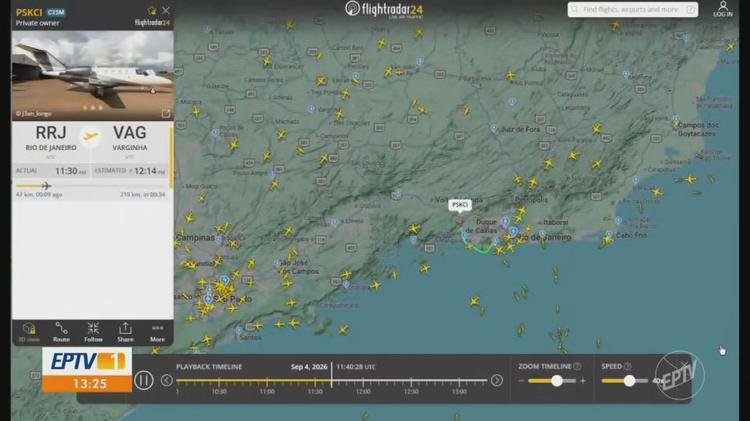The height and width of the screenshot is (421, 750).
Task: Click the Flightradar24 logo
Action: click(384, 9)
